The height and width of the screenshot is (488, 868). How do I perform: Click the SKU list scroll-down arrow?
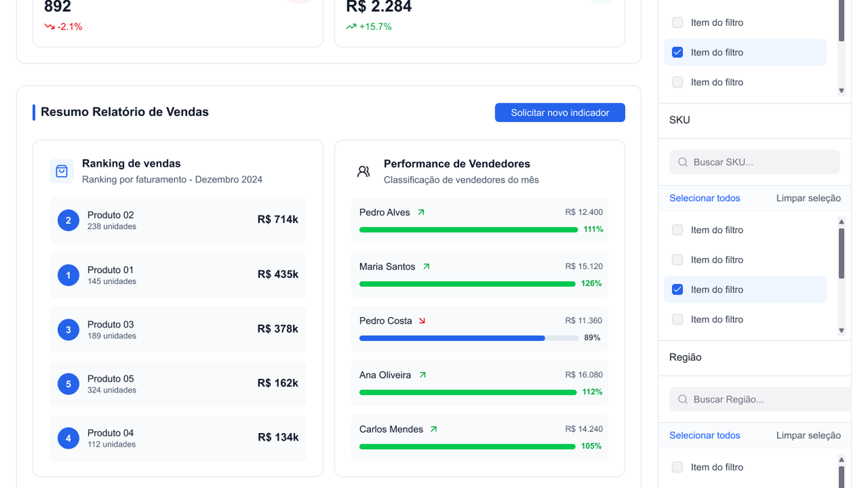tap(841, 330)
